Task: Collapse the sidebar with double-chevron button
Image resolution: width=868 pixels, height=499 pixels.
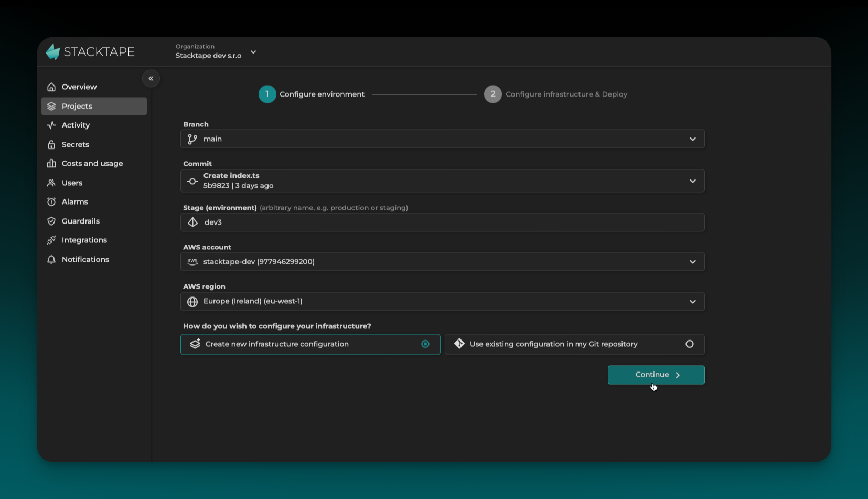Action: pos(151,79)
